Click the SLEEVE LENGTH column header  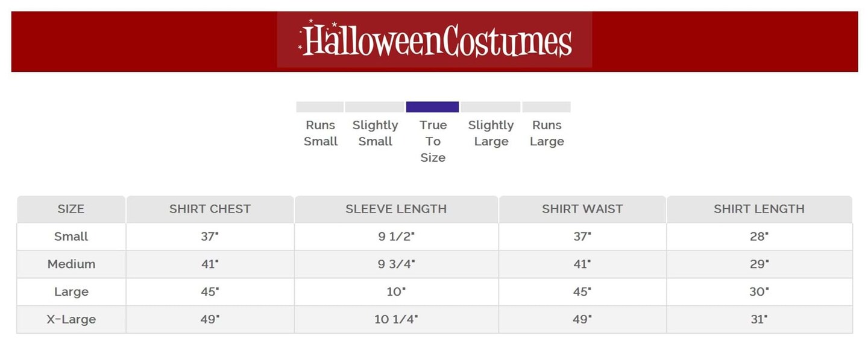tap(396, 209)
